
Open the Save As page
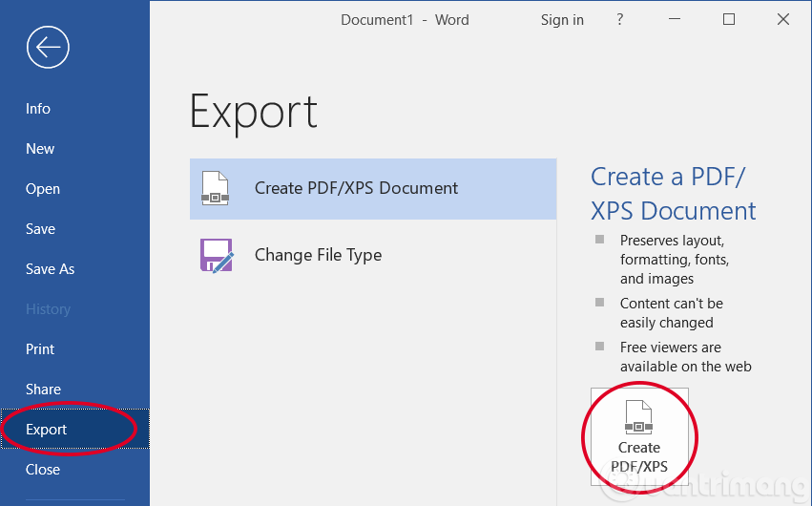pyautogui.click(x=50, y=269)
